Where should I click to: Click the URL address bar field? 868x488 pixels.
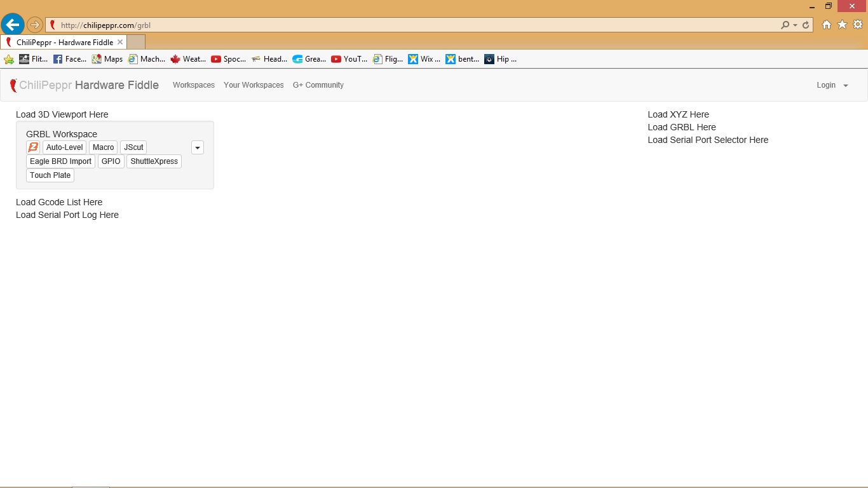pyautogui.click(x=413, y=25)
